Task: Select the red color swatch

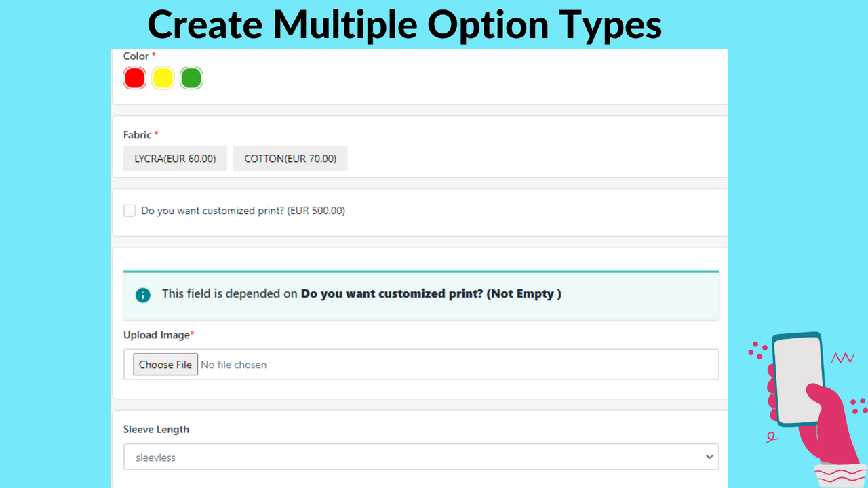Action: pyautogui.click(x=135, y=79)
